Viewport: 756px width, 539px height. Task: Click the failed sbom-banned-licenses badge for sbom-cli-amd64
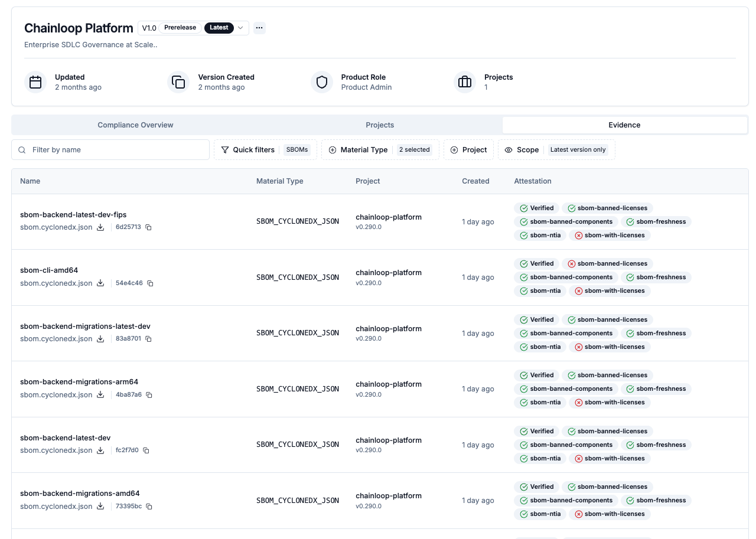(607, 264)
